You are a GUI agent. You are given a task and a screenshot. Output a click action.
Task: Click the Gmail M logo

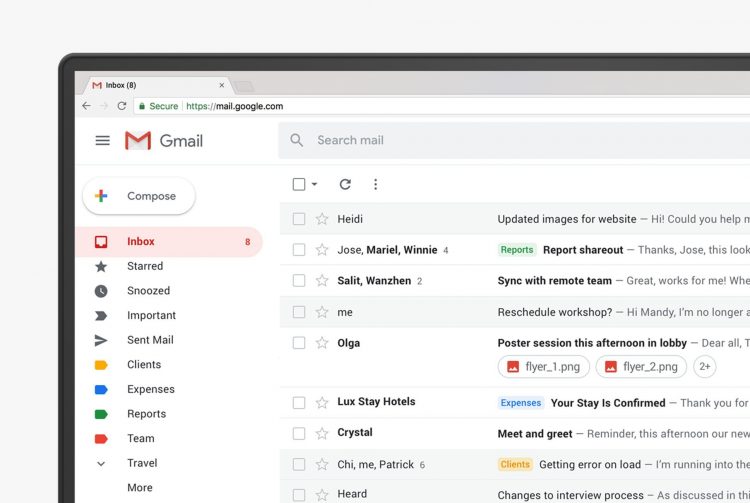point(138,141)
